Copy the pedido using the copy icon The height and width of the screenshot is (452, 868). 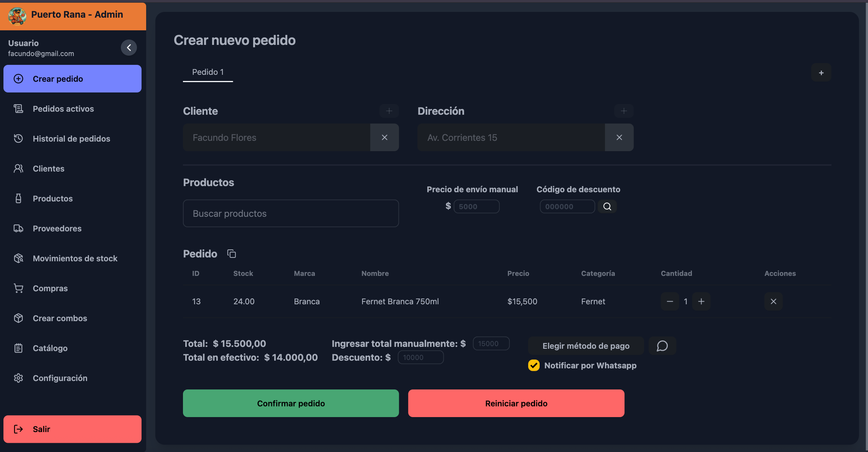click(x=231, y=254)
